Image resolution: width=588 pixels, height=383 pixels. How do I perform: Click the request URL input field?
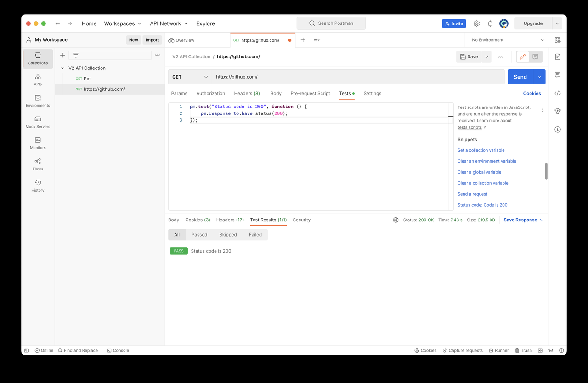(x=358, y=77)
